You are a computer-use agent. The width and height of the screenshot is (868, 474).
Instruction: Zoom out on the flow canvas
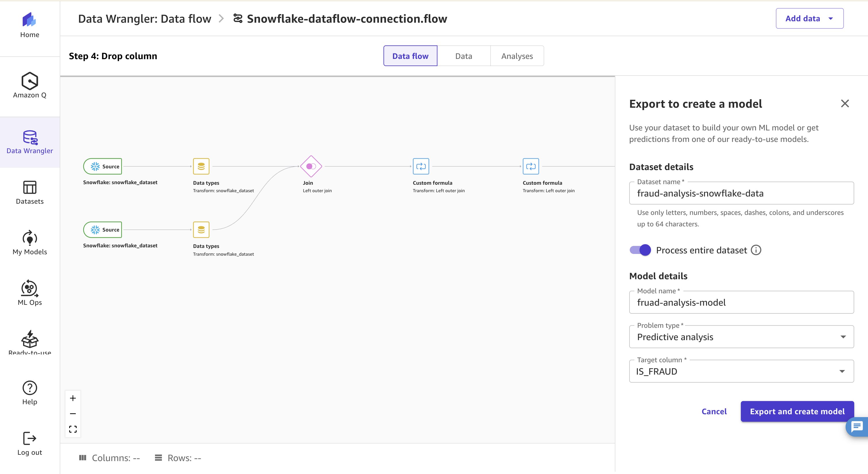coord(73,414)
